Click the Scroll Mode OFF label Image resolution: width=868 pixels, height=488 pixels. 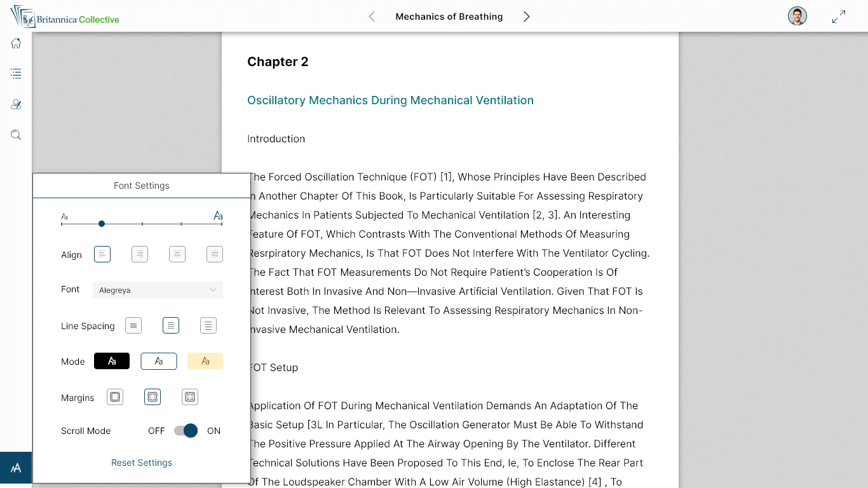click(156, 431)
